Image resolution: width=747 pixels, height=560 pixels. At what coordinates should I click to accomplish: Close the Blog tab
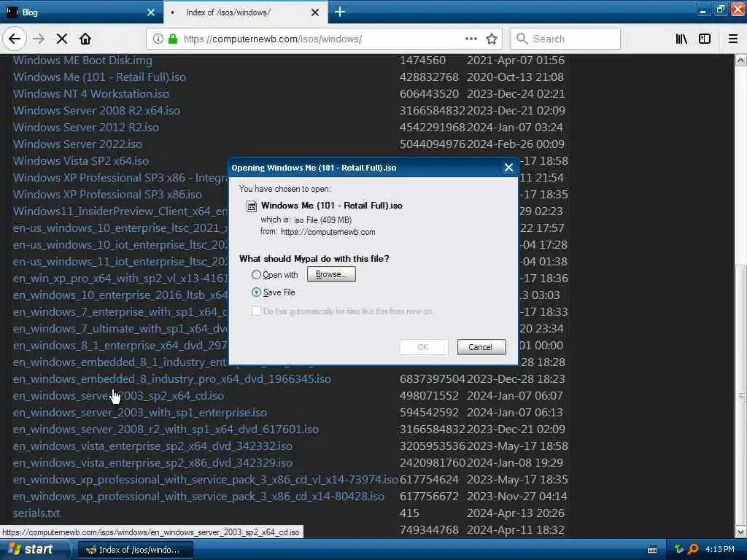coord(151,12)
